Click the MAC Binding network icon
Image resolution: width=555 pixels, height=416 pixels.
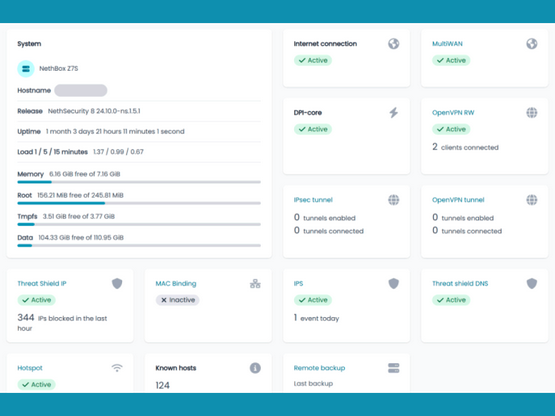(255, 284)
